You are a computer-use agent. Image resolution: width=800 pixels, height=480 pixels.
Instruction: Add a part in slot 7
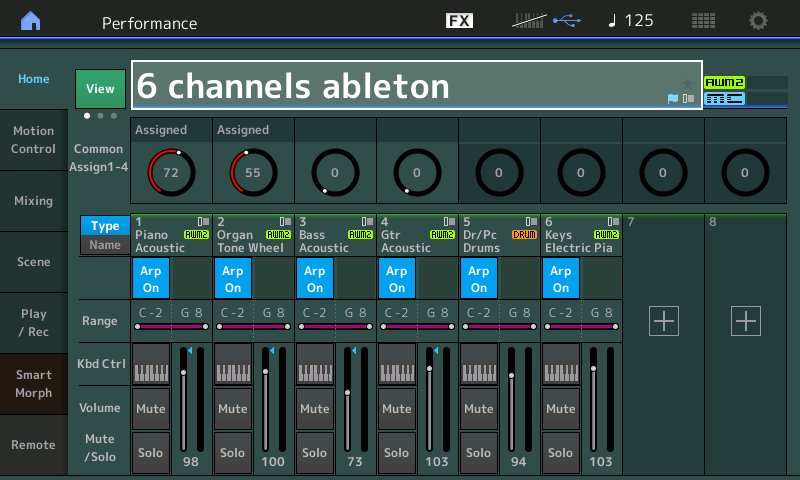click(x=664, y=321)
